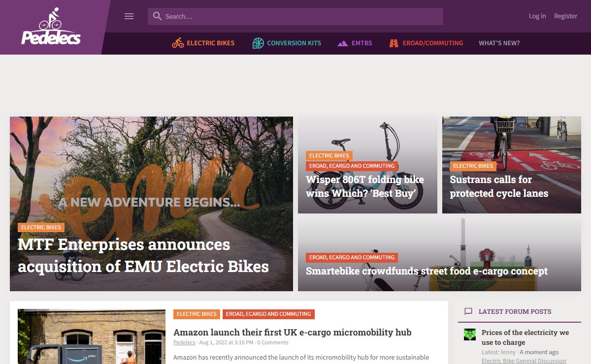The height and width of the screenshot is (364, 591).
Task: Click the Conversion Kits icon
Action: tap(258, 43)
